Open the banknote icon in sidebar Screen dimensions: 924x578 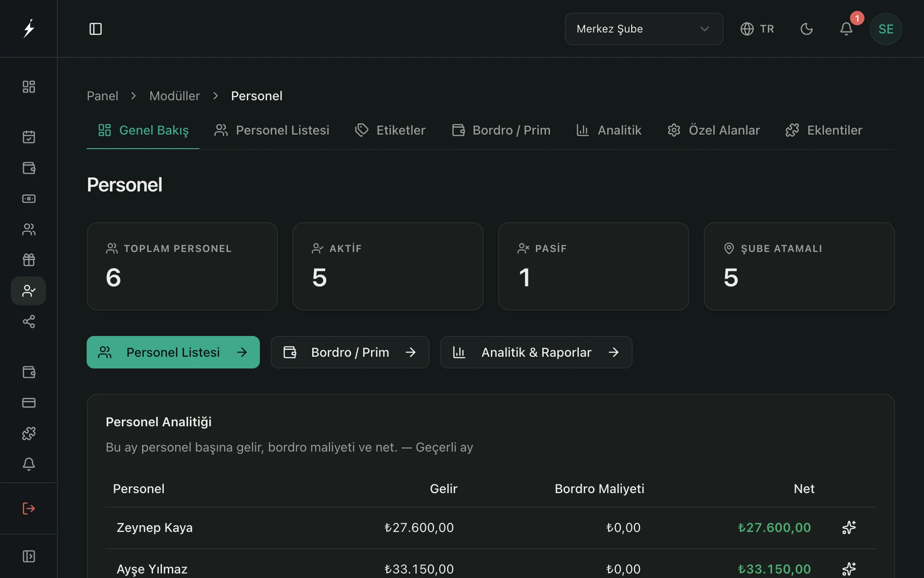(x=29, y=199)
